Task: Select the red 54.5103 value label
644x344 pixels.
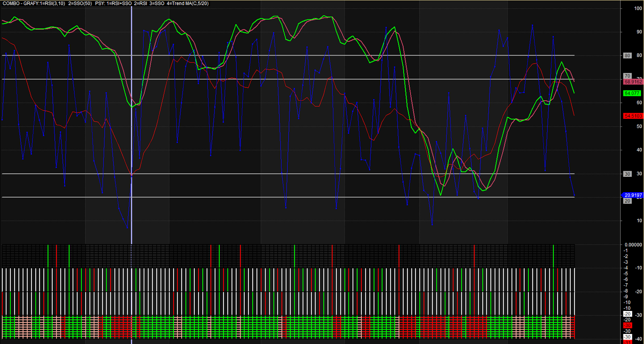Action: 633,116
